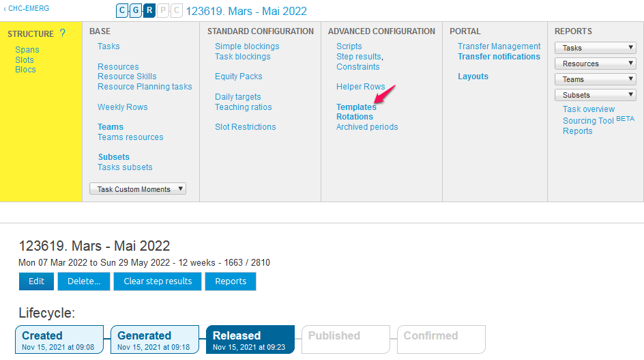The width and height of the screenshot is (644, 360).
Task: Open Transfer Management
Action: [x=499, y=46]
